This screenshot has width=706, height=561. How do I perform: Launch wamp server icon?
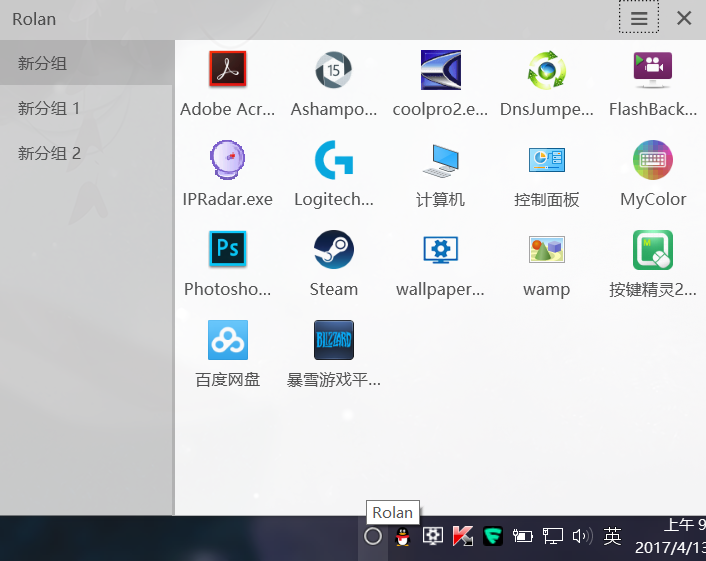547,249
